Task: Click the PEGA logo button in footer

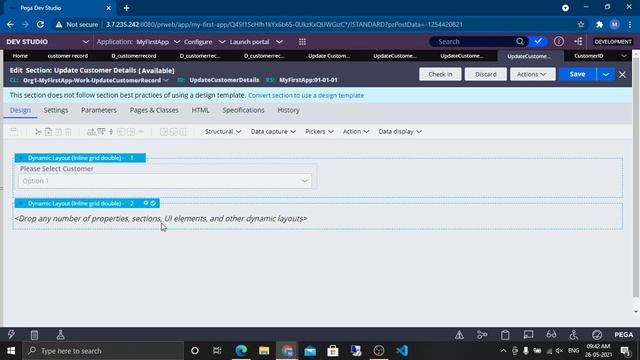Action: tap(624, 335)
